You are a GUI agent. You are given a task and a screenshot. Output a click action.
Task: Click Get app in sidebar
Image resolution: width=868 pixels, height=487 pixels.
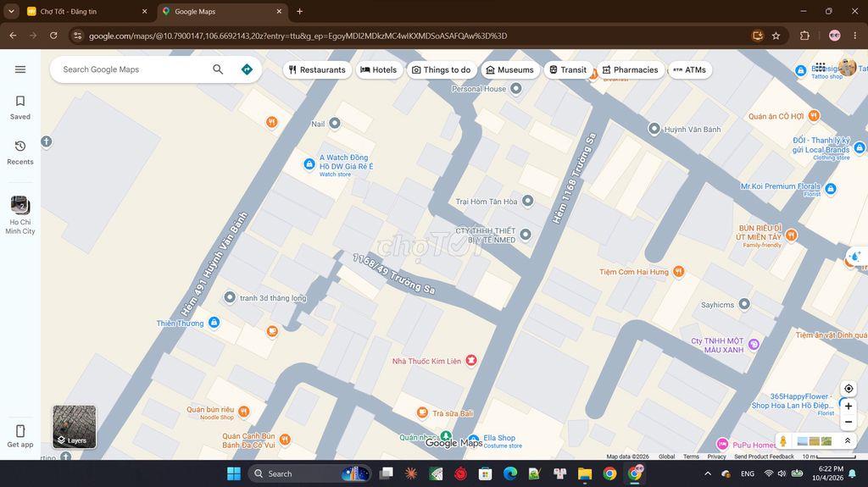coord(20,435)
